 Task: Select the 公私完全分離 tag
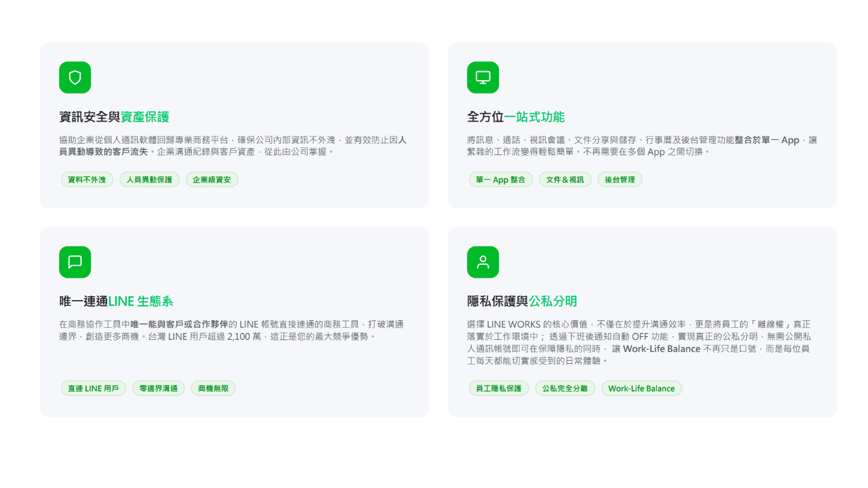point(565,388)
